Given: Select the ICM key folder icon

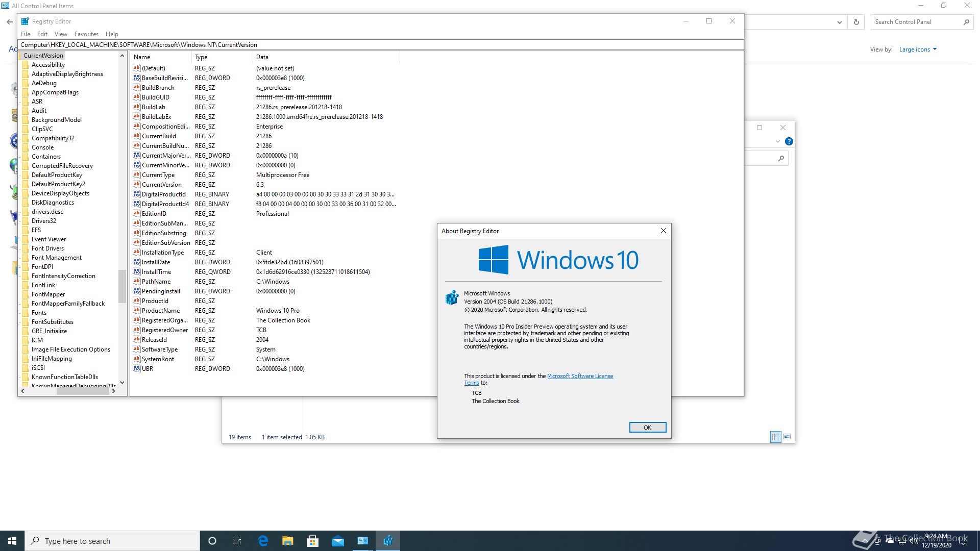Looking at the screenshot, I should (x=25, y=340).
